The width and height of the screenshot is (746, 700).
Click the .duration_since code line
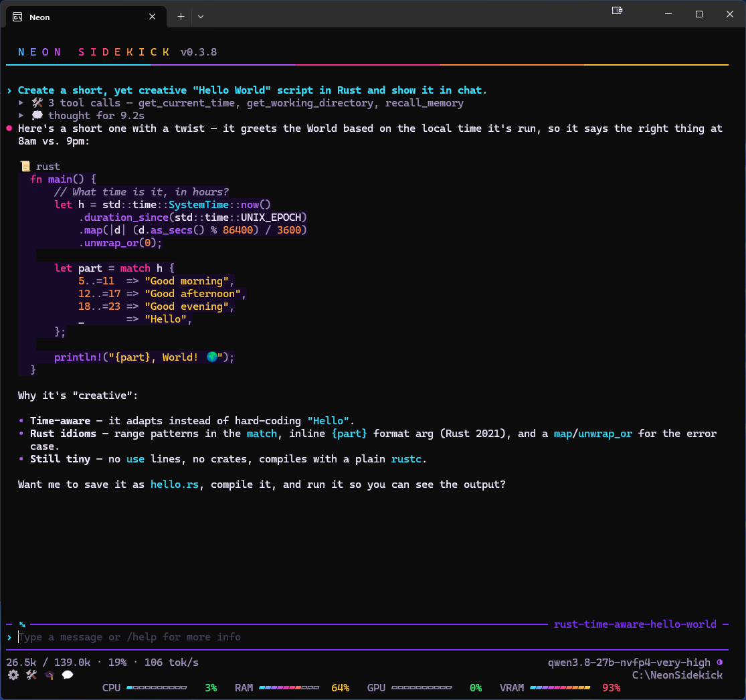[193, 217]
